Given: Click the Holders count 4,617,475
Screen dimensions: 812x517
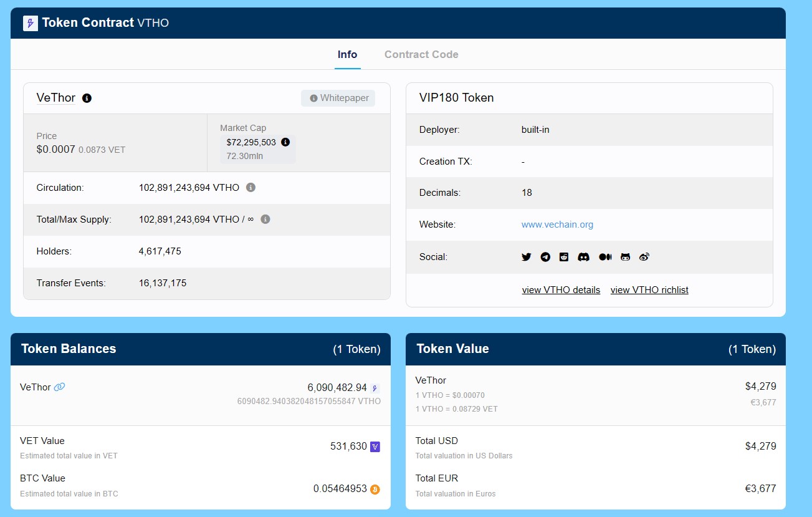Looking at the screenshot, I should (x=160, y=251).
